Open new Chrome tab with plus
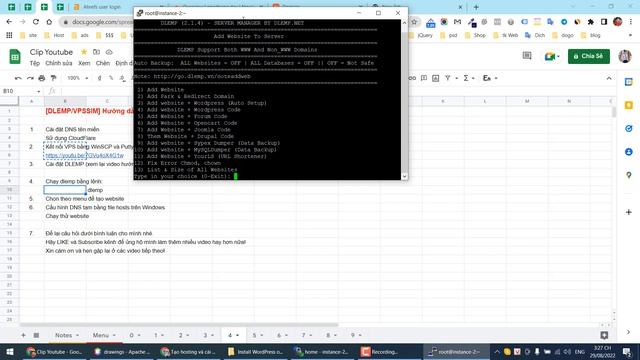Screen dimensions: 640x360 point(476,7)
